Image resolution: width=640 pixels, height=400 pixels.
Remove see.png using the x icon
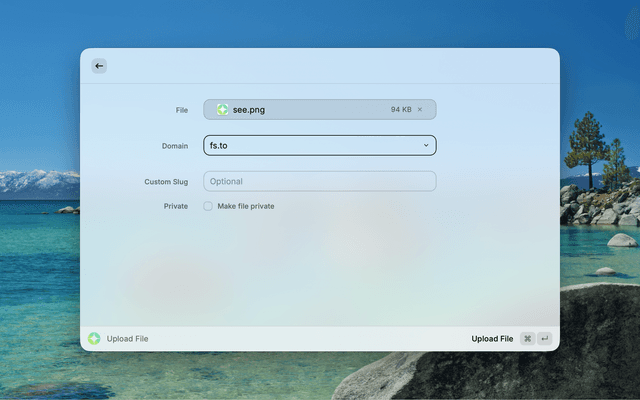[420, 109]
